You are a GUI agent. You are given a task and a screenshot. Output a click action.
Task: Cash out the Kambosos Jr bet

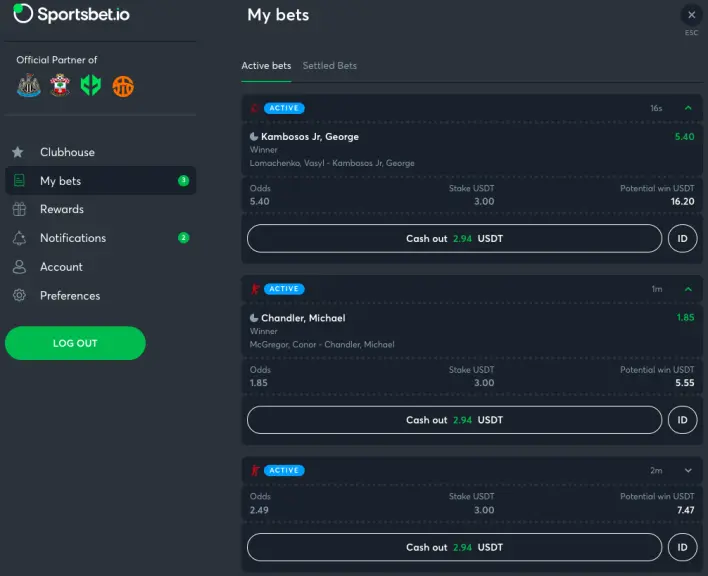pyautogui.click(x=454, y=238)
